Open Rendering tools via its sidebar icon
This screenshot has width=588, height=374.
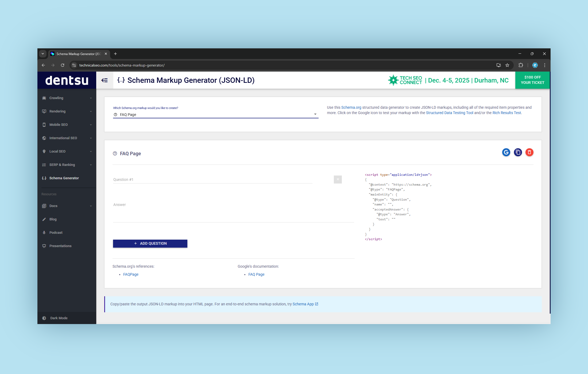pyautogui.click(x=44, y=111)
